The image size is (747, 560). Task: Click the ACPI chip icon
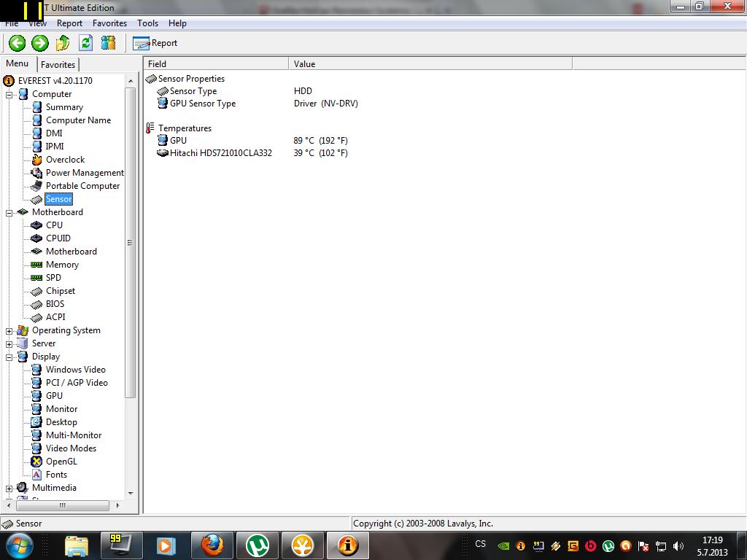(36, 317)
